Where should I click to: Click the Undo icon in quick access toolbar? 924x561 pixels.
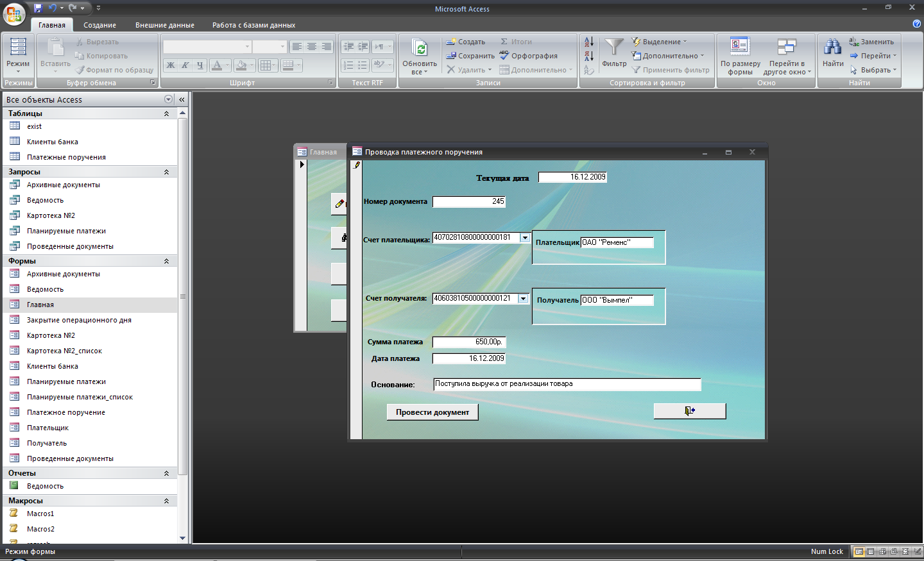pos(53,8)
